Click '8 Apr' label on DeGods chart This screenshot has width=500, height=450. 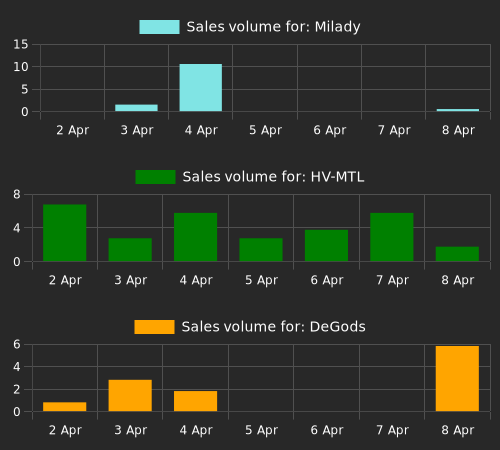(x=458, y=430)
